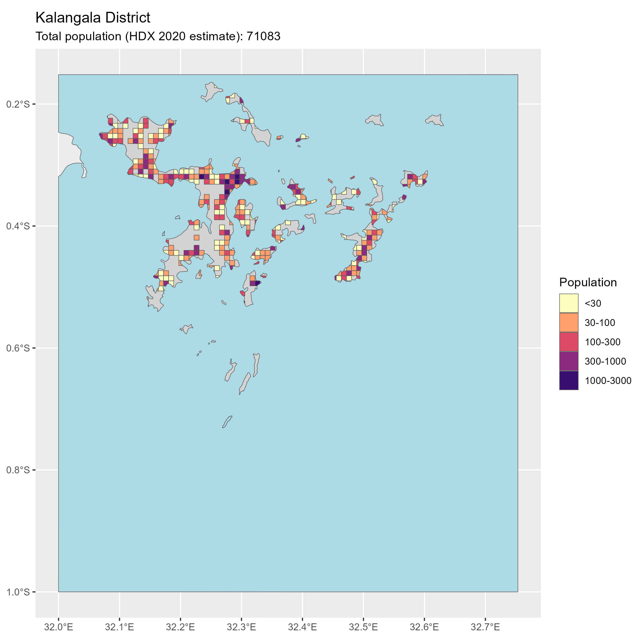The height and width of the screenshot is (644, 644).
Task: Click the 100-300 population legend swatch
Action: [569, 342]
